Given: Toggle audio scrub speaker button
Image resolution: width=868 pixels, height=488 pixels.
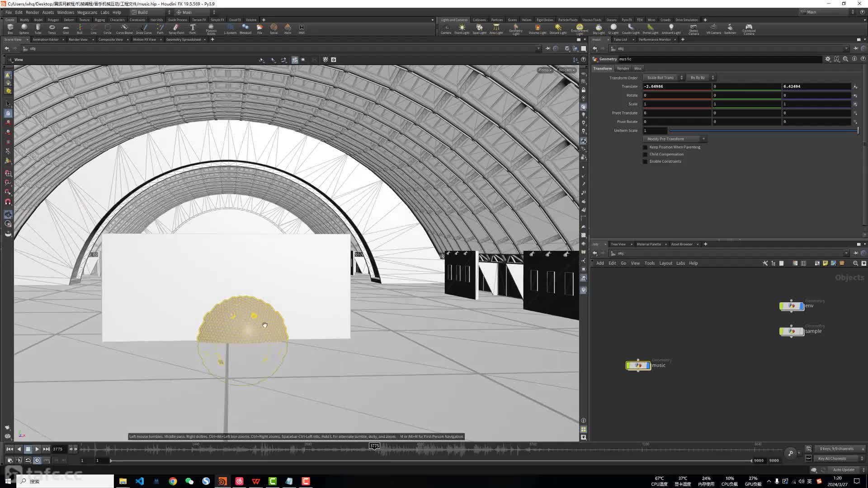Looking at the screenshot, I should [19, 460].
